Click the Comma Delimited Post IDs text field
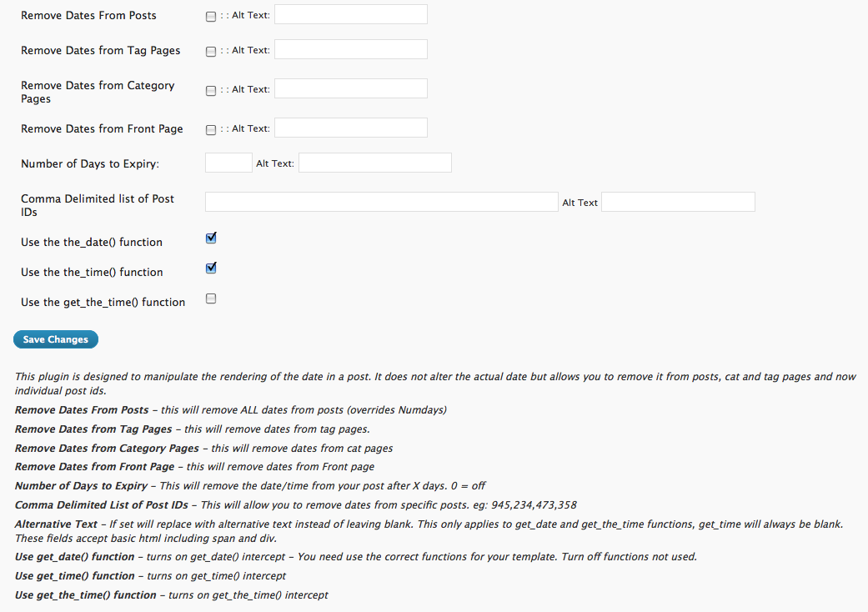868x612 pixels. coord(381,202)
